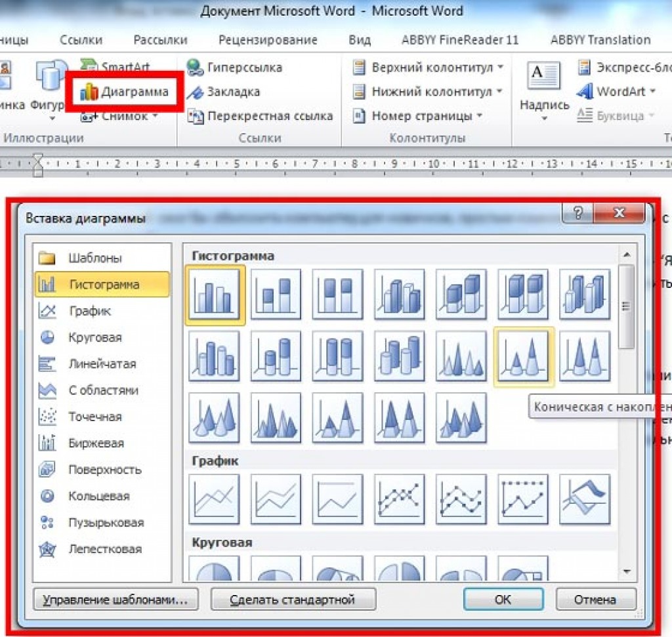The width and height of the screenshot is (672, 637).
Task: Choose the first line chart thumbnail
Action: (215, 499)
